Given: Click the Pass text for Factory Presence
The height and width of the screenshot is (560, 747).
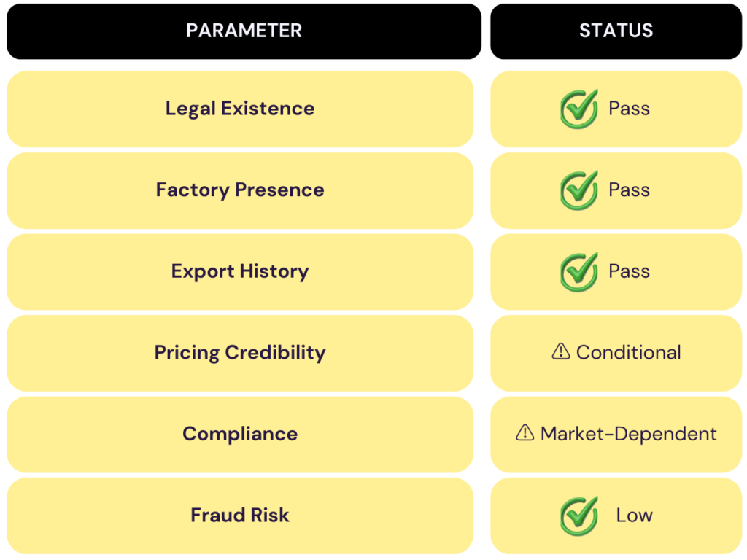Looking at the screenshot, I should click(629, 190).
